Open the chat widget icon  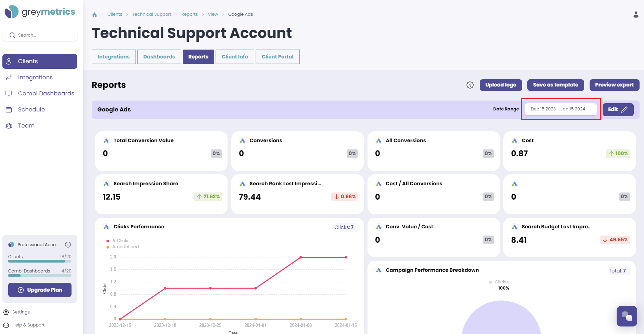[x=627, y=316]
